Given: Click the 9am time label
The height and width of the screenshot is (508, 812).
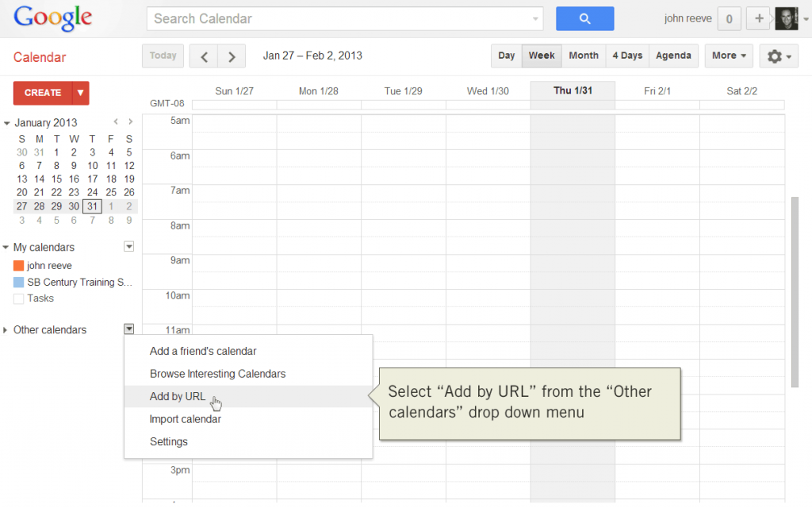Looking at the screenshot, I should (180, 260).
